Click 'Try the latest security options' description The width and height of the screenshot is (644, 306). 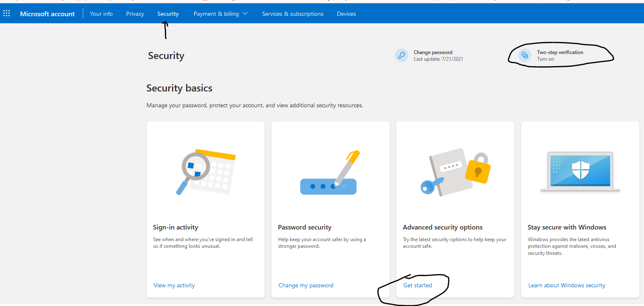click(x=455, y=243)
